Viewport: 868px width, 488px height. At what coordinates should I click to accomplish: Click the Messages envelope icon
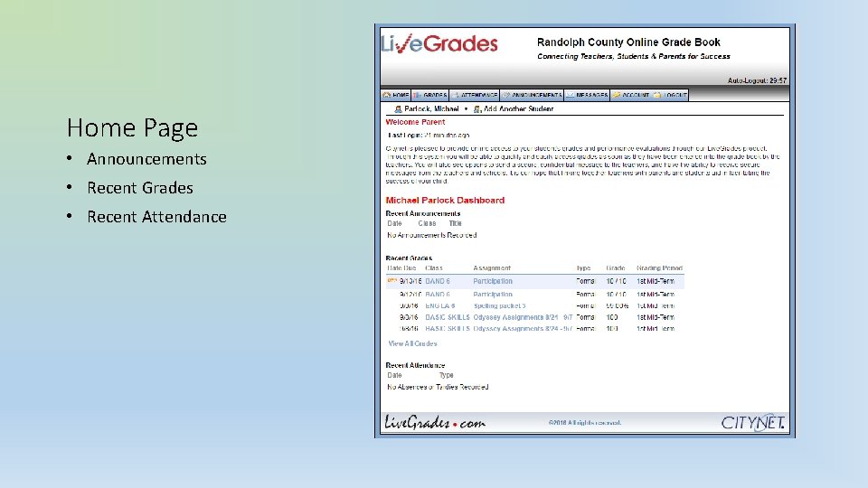pyautogui.click(x=571, y=95)
